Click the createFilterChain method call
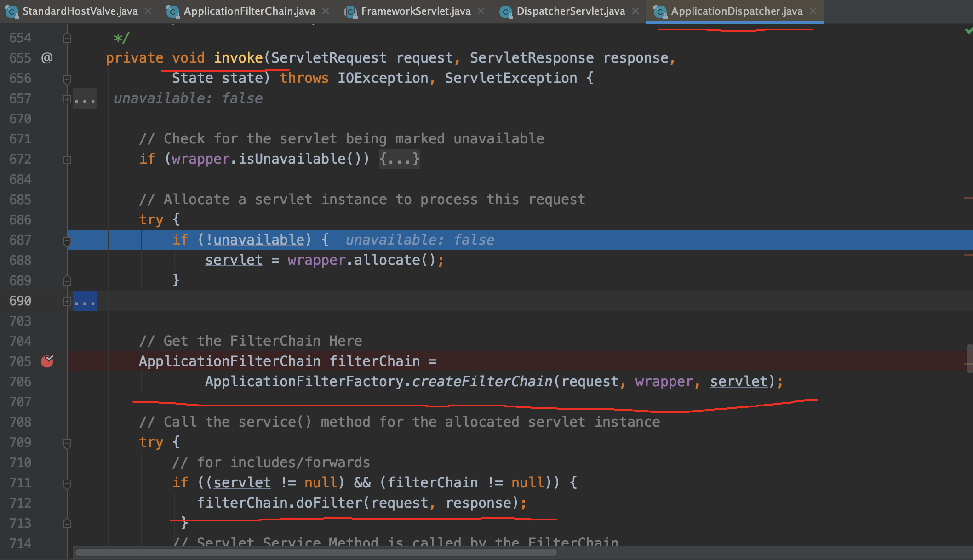 482,382
